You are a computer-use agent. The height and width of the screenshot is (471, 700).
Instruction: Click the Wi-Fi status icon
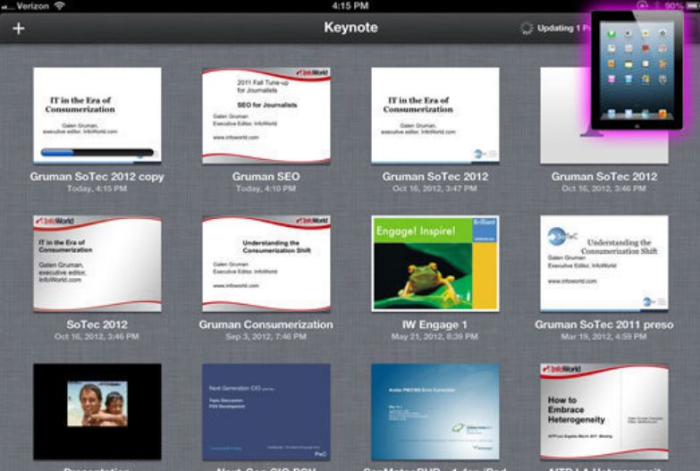pos(59,5)
